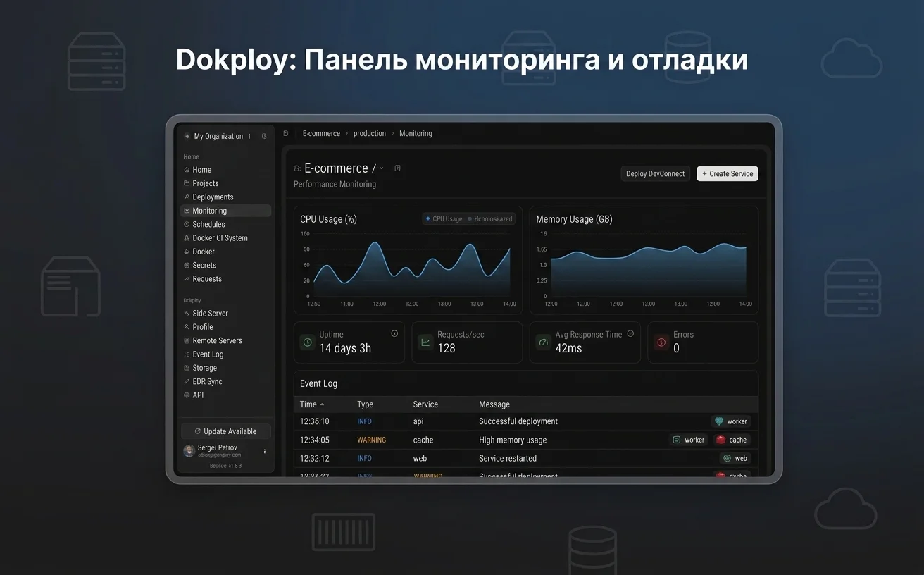Click the Docker whale icon
This screenshot has width=924, height=575.
click(x=187, y=252)
